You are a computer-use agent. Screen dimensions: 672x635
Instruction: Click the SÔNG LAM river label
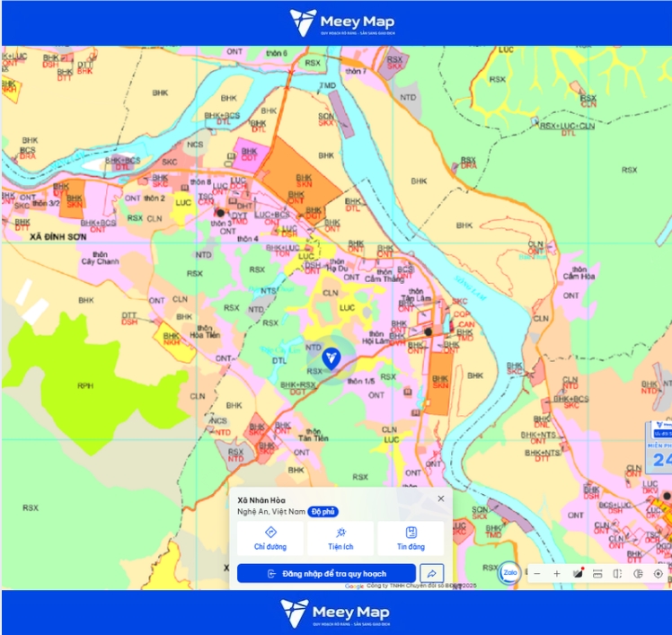coord(470,288)
